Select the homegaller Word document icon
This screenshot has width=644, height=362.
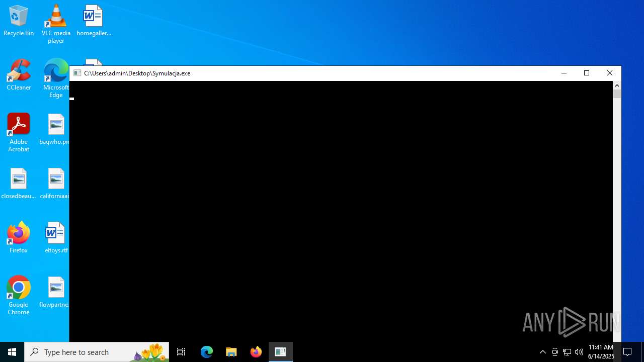[x=94, y=21]
